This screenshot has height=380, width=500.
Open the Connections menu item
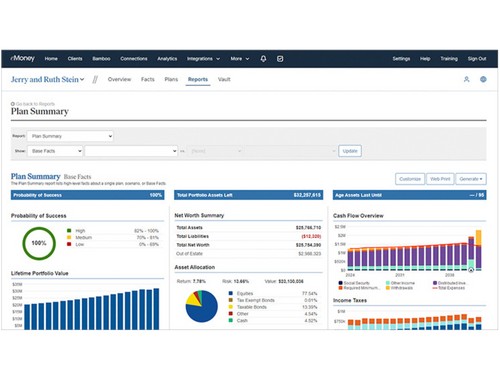coord(134,59)
